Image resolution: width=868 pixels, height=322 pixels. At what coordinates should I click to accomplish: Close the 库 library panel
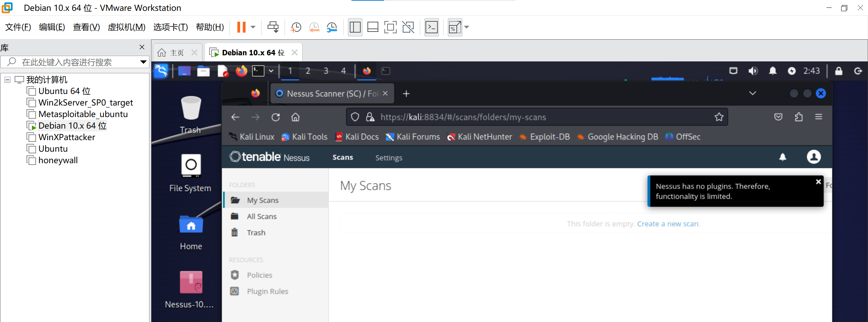[142, 47]
